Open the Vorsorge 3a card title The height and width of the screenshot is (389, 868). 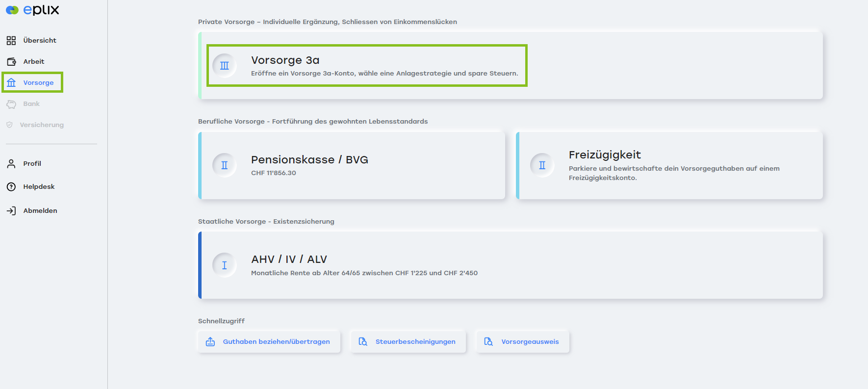pyautogui.click(x=285, y=60)
